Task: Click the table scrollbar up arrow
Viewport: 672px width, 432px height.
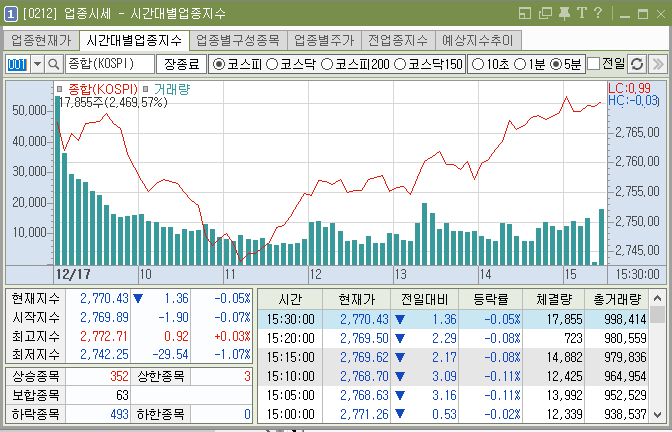Action: click(x=658, y=298)
